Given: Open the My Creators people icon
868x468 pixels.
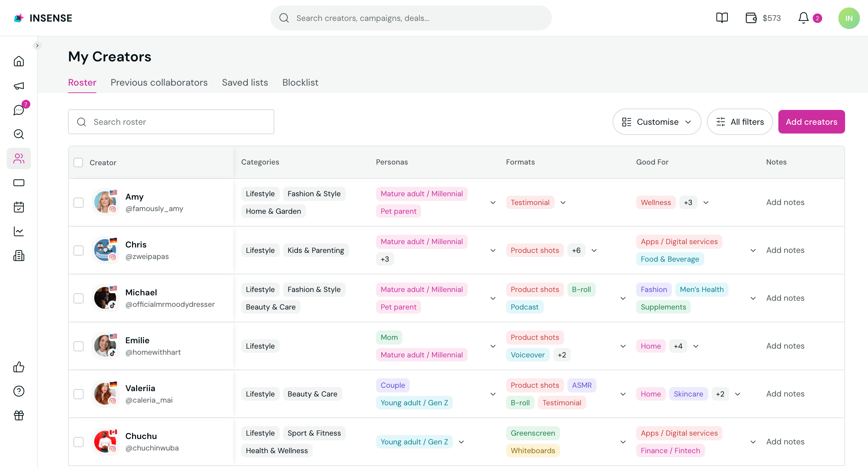Looking at the screenshot, I should pos(19,158).
